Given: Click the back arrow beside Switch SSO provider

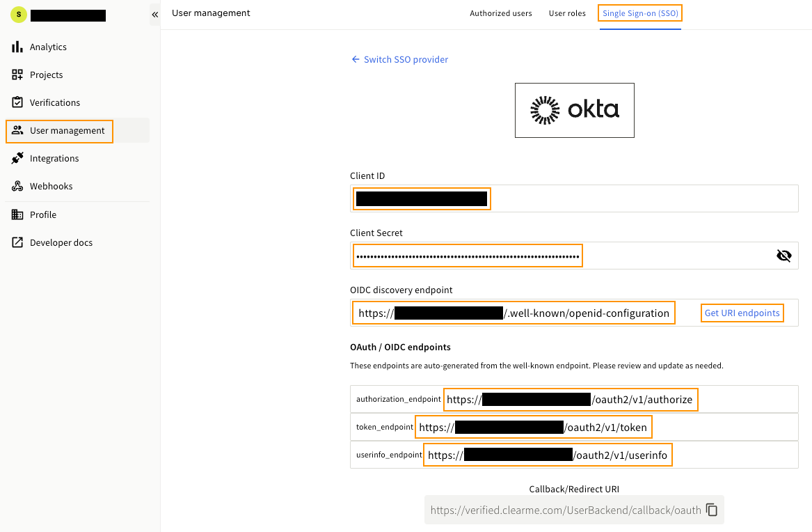Looking at the screenshot, I should click(x=356, y=59).
